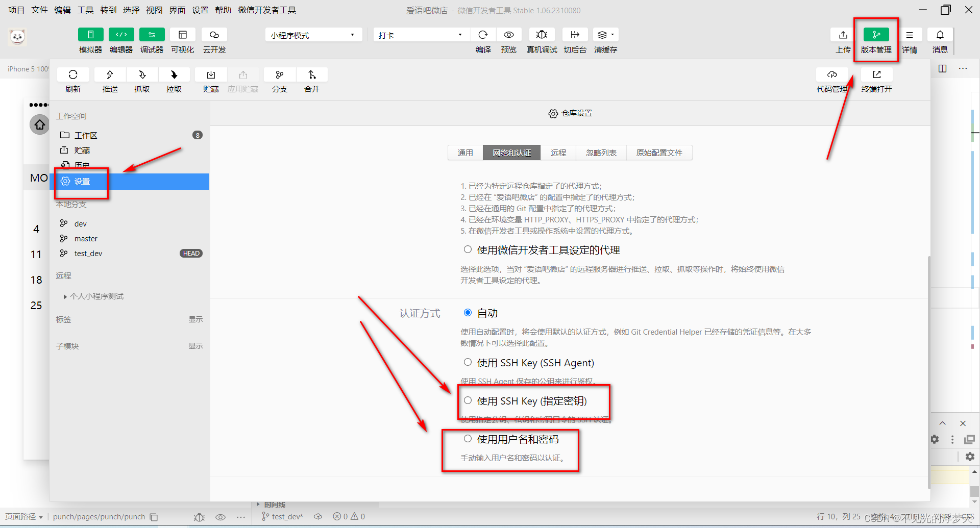Click the panda user avatar

pyautogui.click(x=17, y=37)
